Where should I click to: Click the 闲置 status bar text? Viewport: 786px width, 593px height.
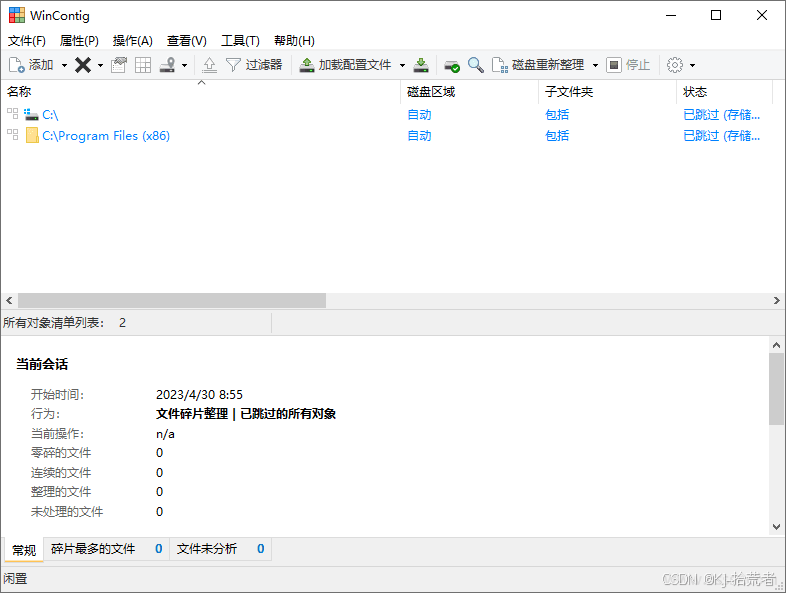(x=15, y=579)
